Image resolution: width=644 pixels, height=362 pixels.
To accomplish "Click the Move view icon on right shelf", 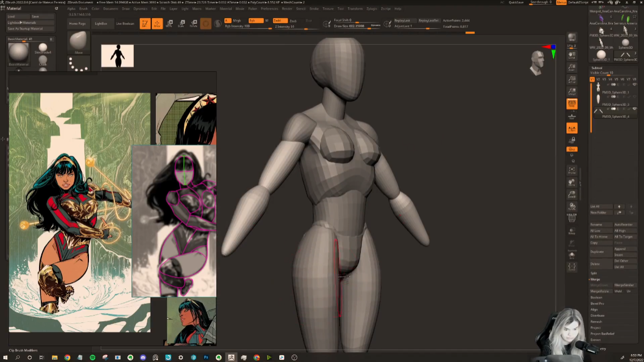I will [x=572, y=182].
